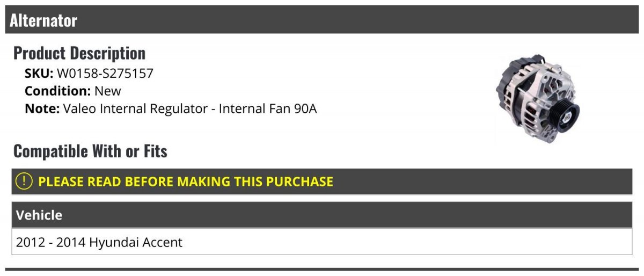The height and width of the screenshot is (276, 644).
Task: Select the 2012 - 2014 Hyundai Accent row
Action: [x=322, y=242]
